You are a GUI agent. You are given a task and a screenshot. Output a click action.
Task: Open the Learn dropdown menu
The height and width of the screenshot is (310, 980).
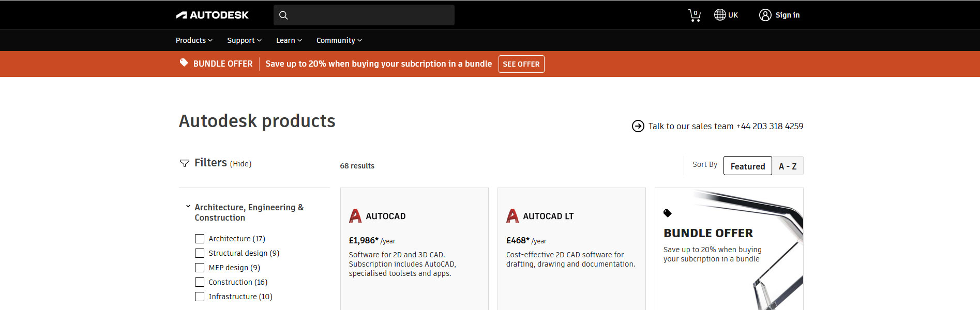289,40
